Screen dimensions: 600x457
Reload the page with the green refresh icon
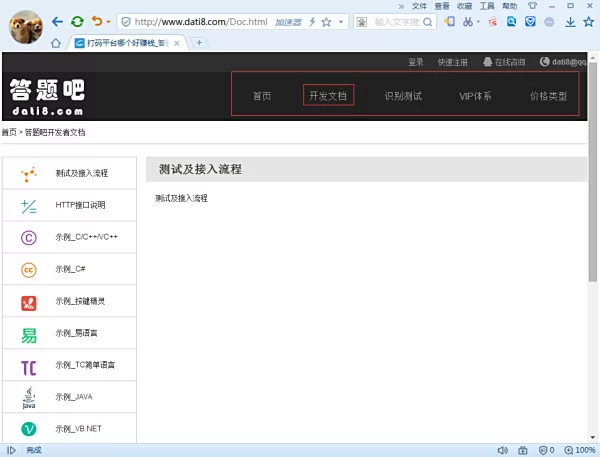(77, 21)
